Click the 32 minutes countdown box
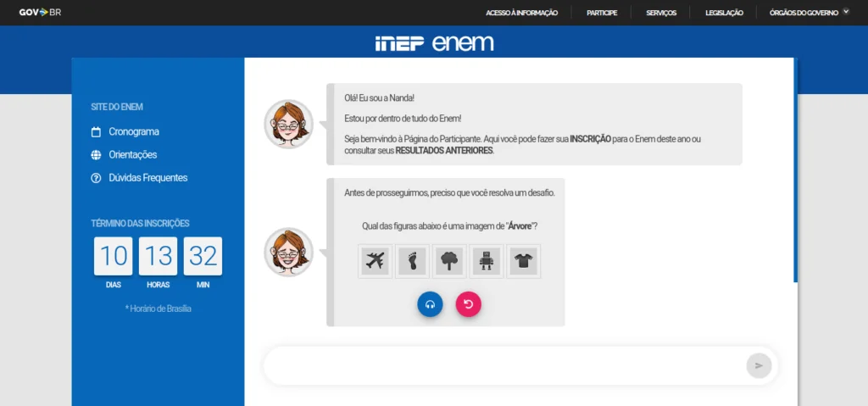Viewport: 868px width, 406px height. click(203, 256)
